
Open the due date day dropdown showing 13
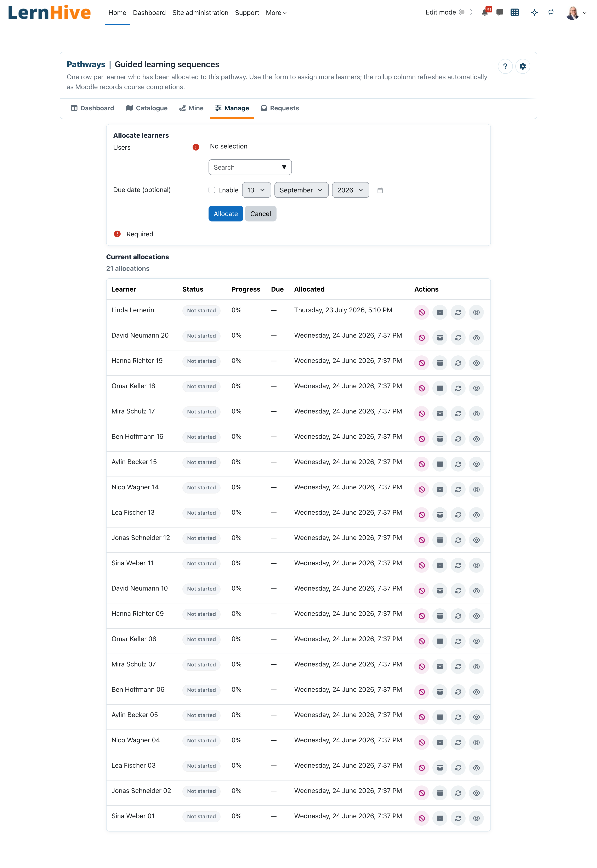tap(256, 190)
